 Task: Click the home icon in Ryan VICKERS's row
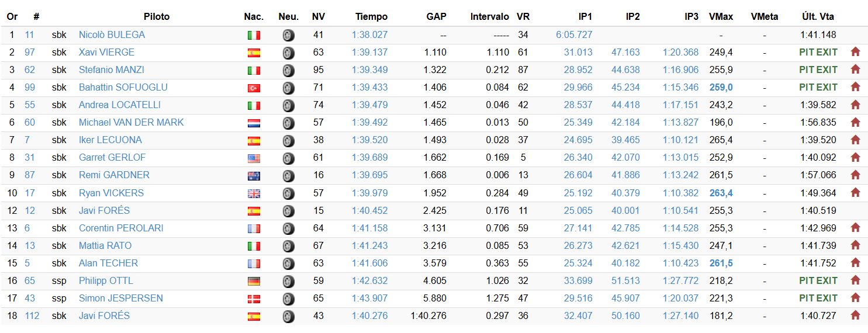point(855,193)
